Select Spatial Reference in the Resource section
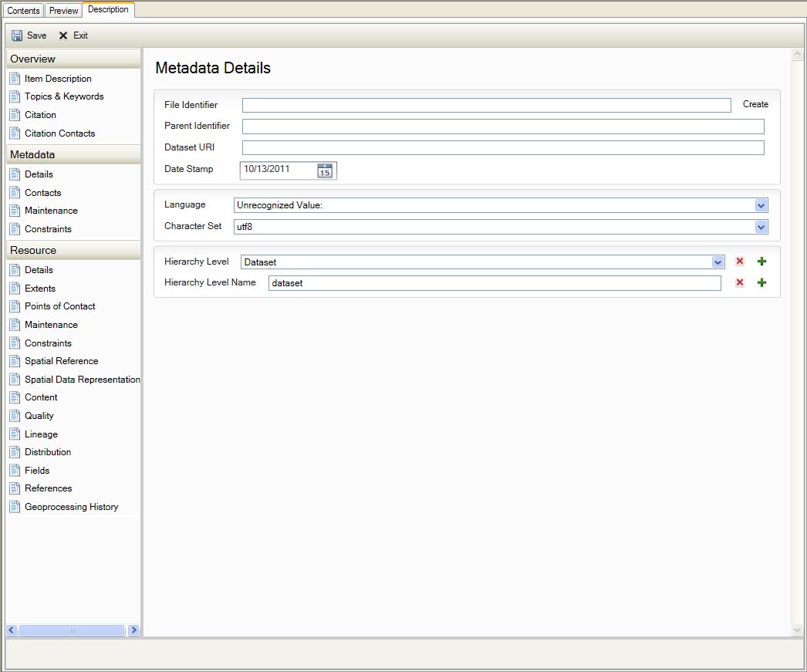Screen dimensions: 807x672 click(61, 361)
